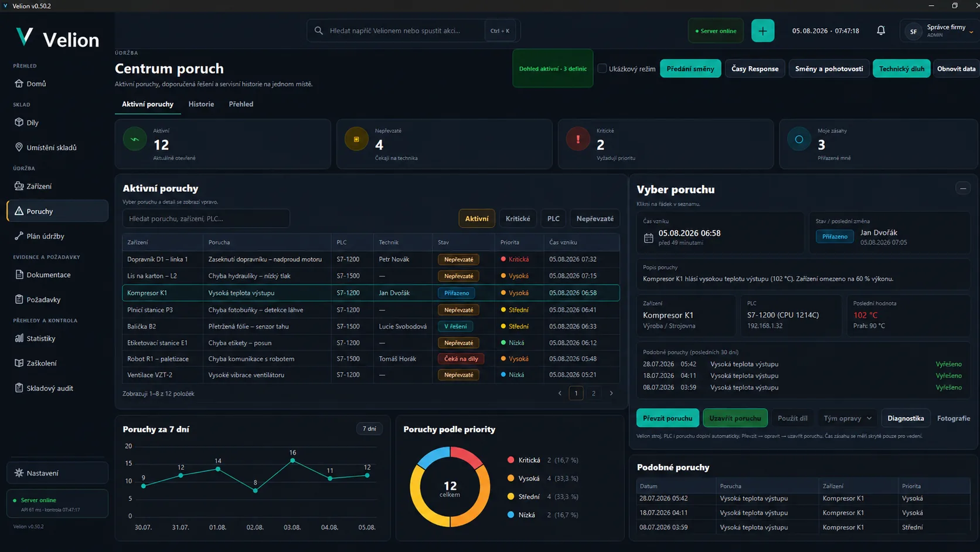Click the green plus add button
Screen dimensions: 980x552
pos(763,31)
